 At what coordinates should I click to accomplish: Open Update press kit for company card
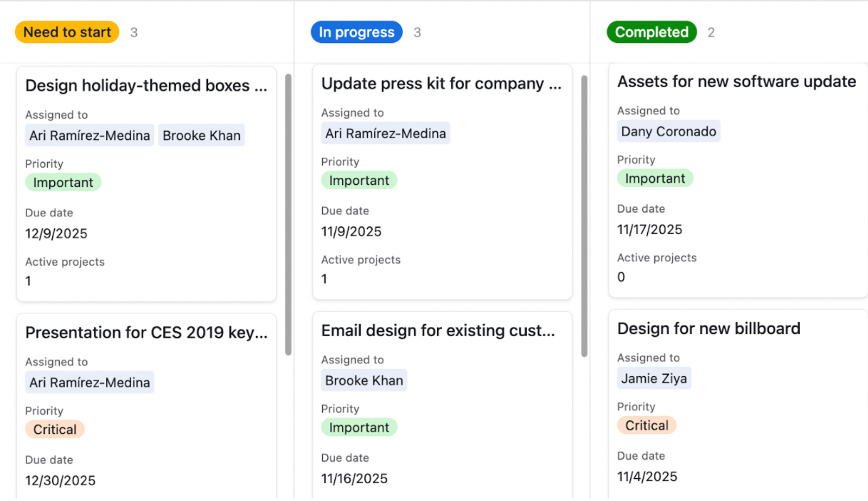[442, 83]
